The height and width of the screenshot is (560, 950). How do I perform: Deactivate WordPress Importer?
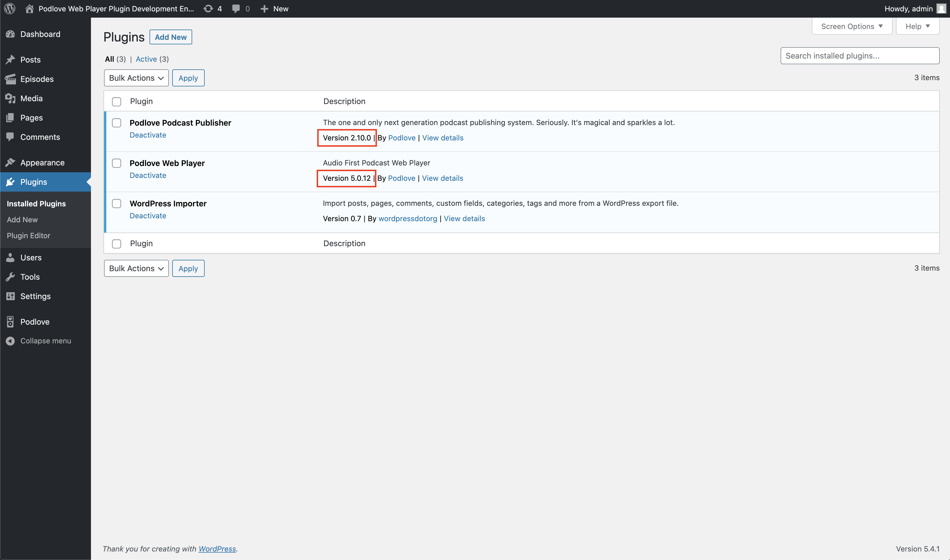[148, 215]
